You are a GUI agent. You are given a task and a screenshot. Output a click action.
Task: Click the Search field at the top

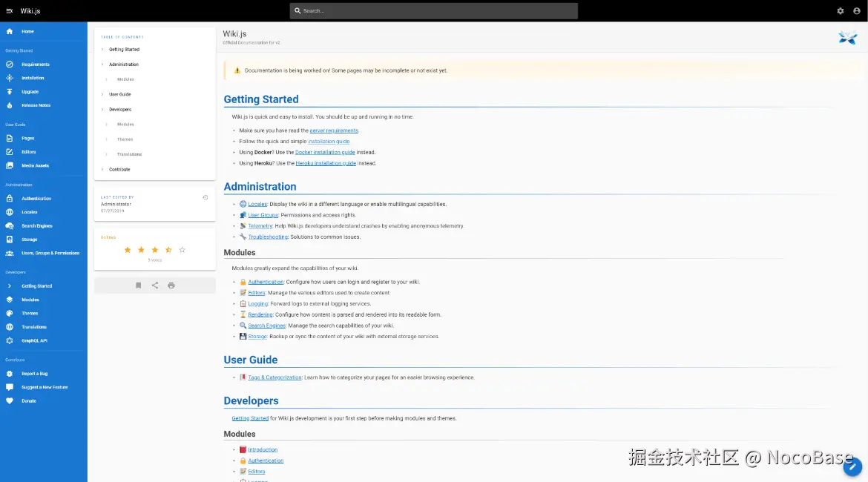(434, 10)
